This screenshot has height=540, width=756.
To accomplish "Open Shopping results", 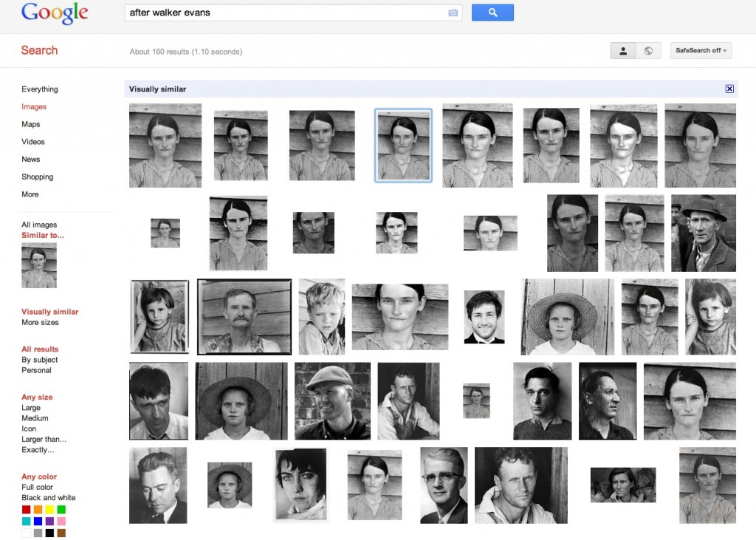I will click(37, 177).
